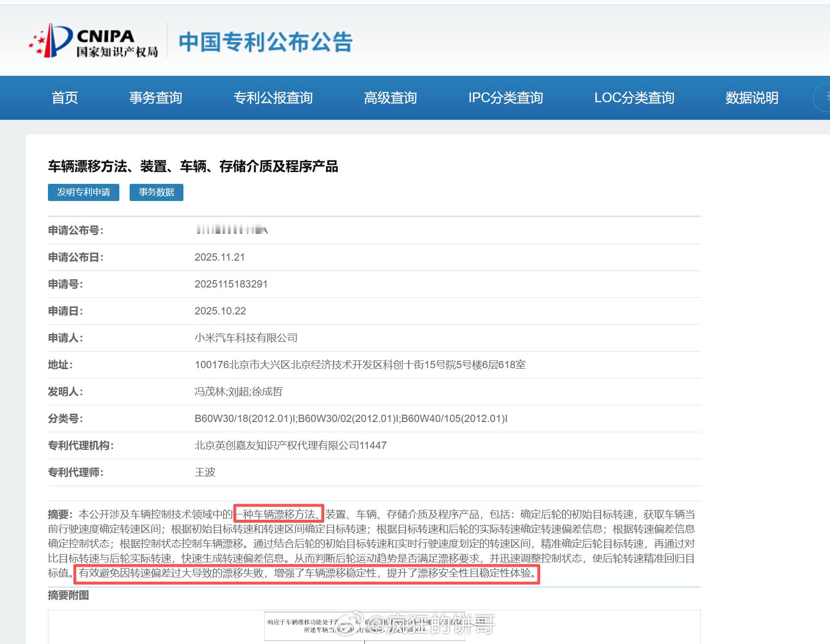Open the LOC分类查询 section
The image size is (830, 644).
(x=635, y=97)
